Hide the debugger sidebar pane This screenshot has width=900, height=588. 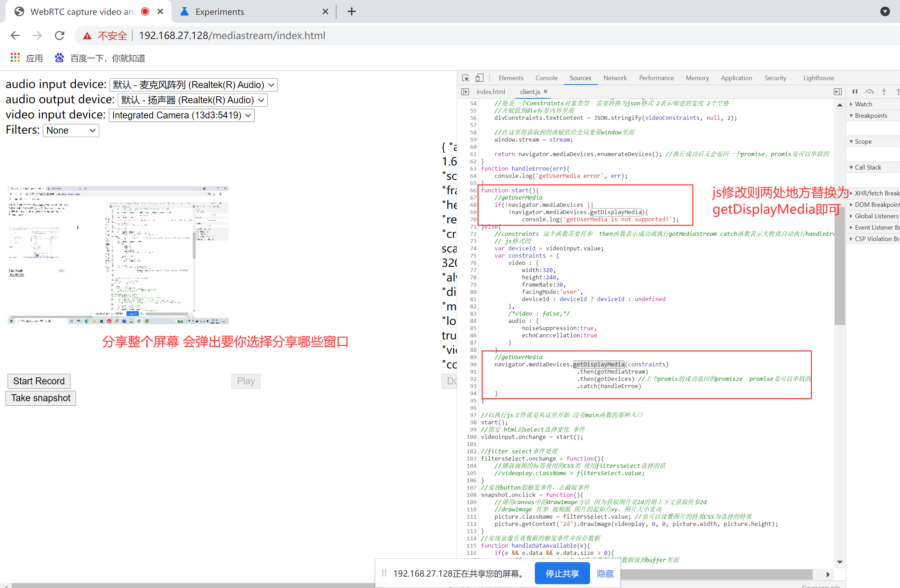(837, 92)
